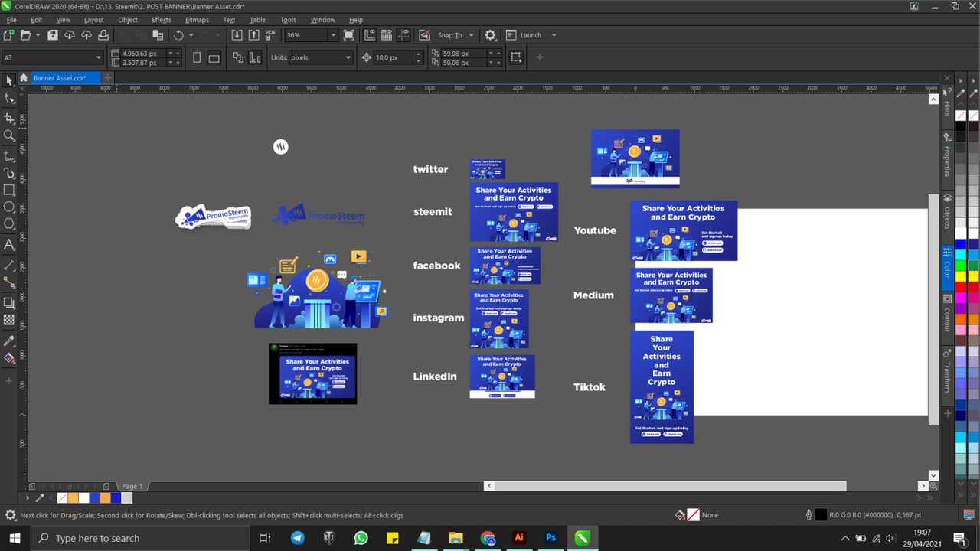The image size is (980, 551).
Task: Set page orientation to Landscape
Action: point(214,57)
